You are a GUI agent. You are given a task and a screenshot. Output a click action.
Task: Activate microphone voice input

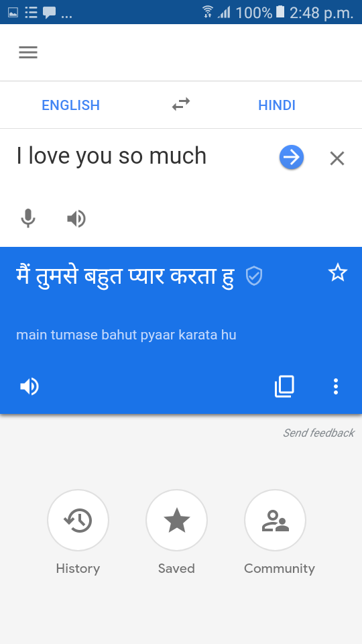[28, 218]
